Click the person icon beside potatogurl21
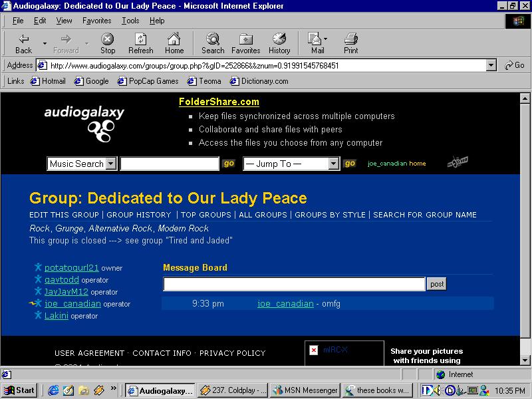 [38, 267]
